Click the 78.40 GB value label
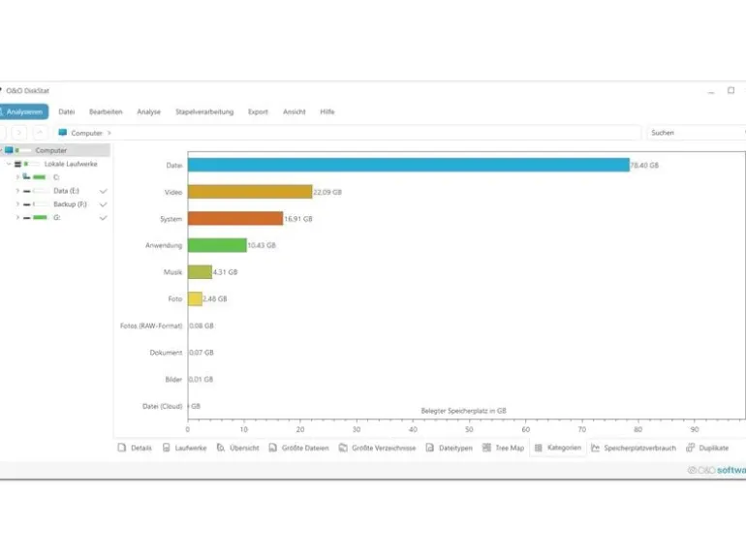Viewport: 746px width, 560px height. pos(644,165)
